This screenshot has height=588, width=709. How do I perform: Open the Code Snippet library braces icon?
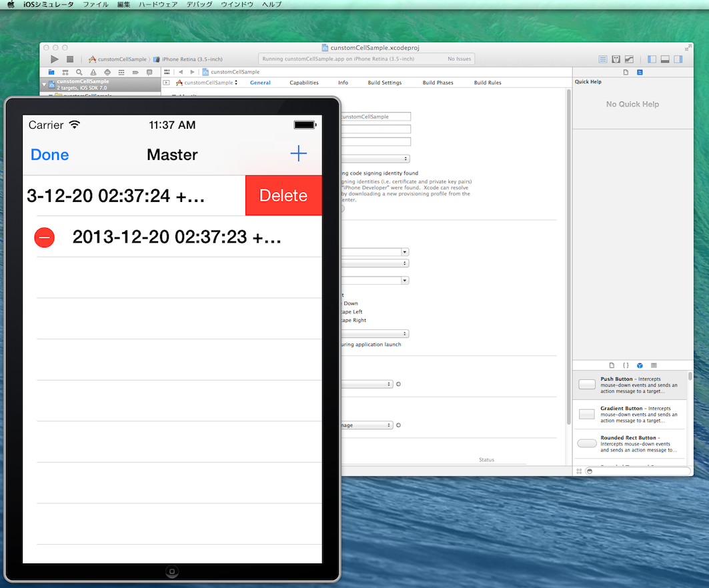coord(626,365)
